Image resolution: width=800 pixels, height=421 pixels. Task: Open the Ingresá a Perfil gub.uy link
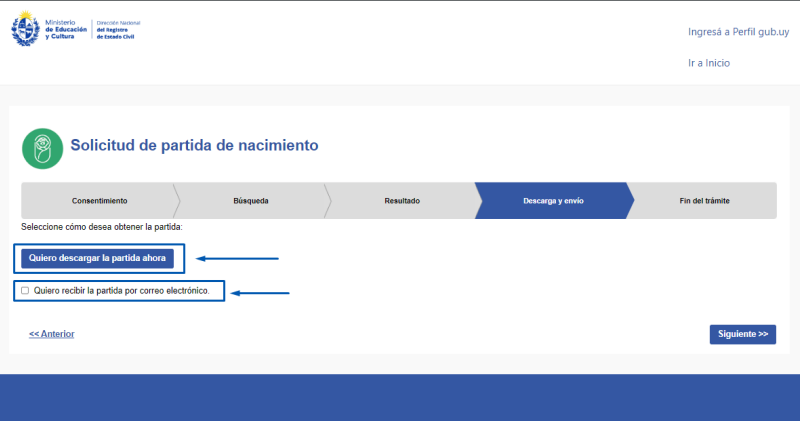click(738, 32)
